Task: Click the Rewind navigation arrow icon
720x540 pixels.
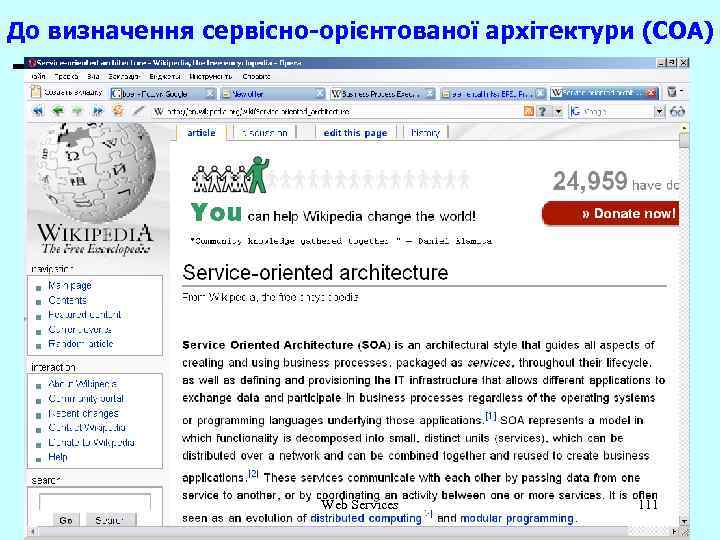Action: (38, 111)
